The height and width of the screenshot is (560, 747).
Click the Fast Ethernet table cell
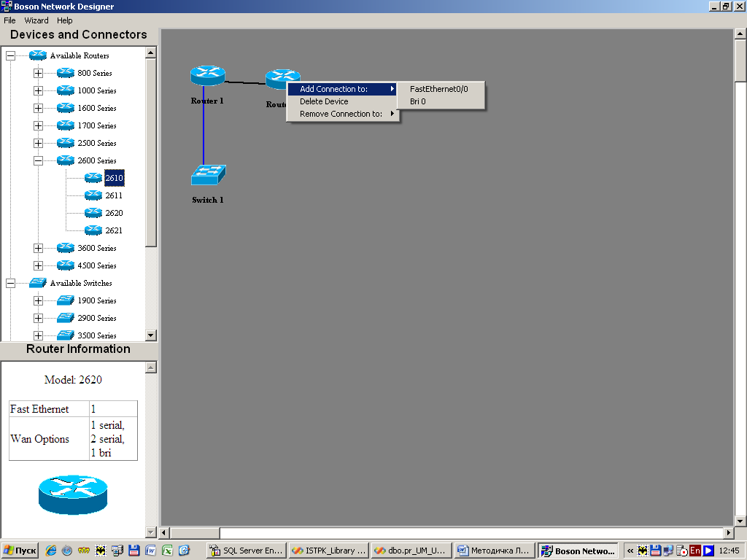49,409
